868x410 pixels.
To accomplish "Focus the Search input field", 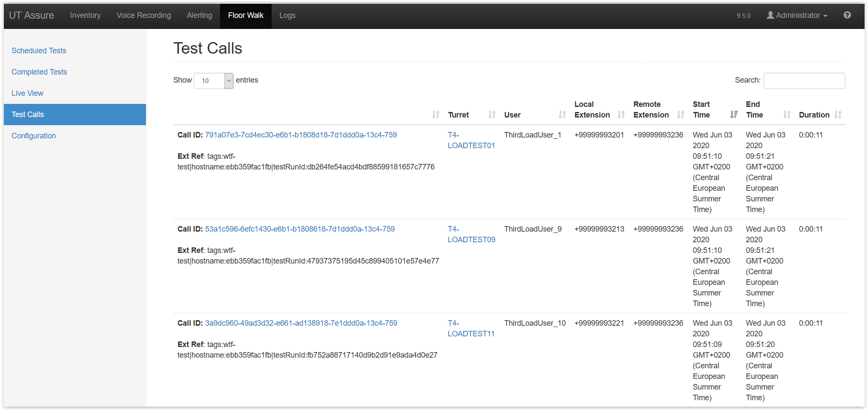I will (804, 80).
